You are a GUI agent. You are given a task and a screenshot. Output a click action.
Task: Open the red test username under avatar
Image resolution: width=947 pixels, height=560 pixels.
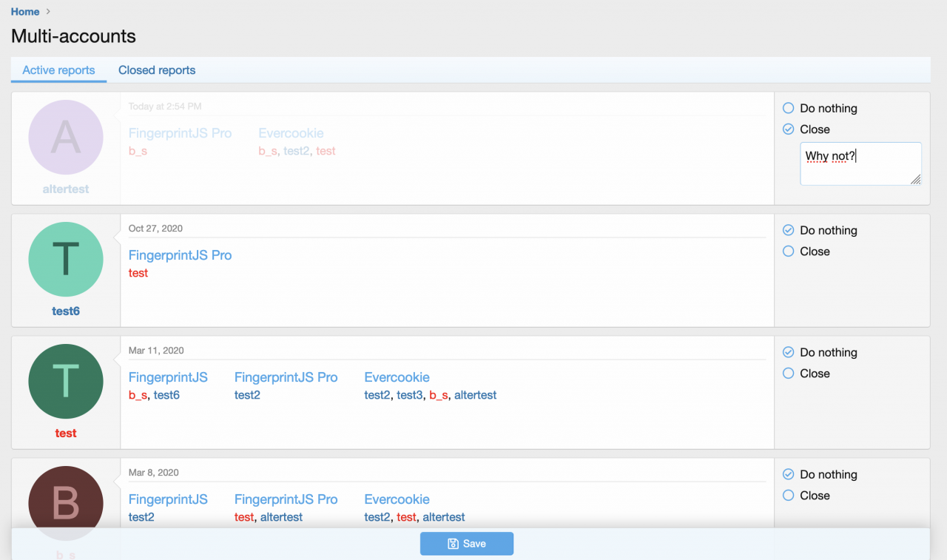(x=65, y=434)
